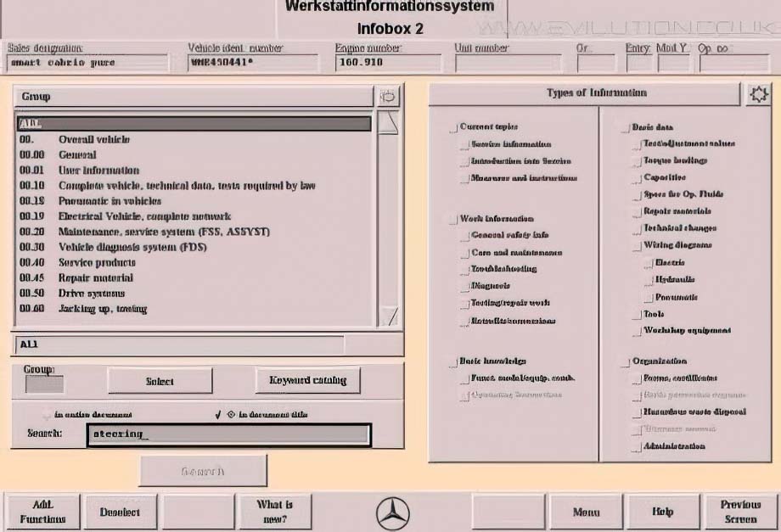Tick the Hydraulic checkbox
Viewport: 781px width, 532px height.
pyautogui.click(x=649, y=281)
